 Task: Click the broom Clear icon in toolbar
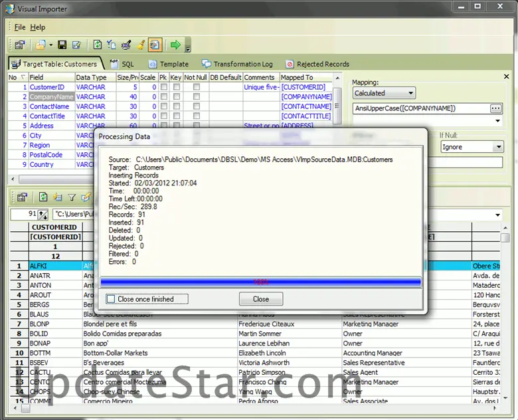coord(140,45)
